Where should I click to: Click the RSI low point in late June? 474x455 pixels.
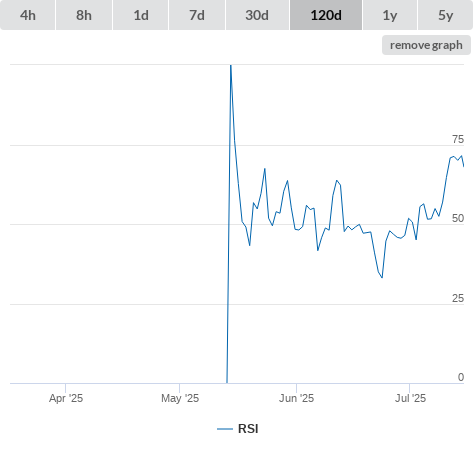coord(382,277)
